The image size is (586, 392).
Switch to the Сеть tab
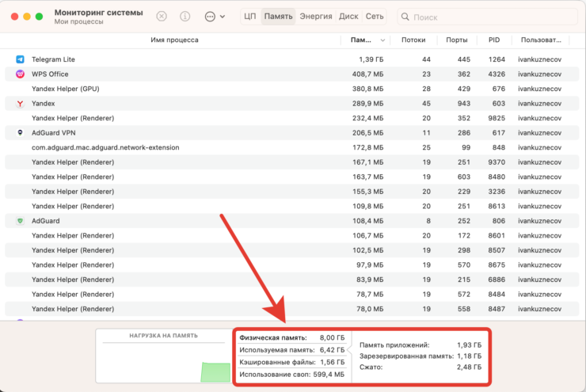tap(374, 17)
